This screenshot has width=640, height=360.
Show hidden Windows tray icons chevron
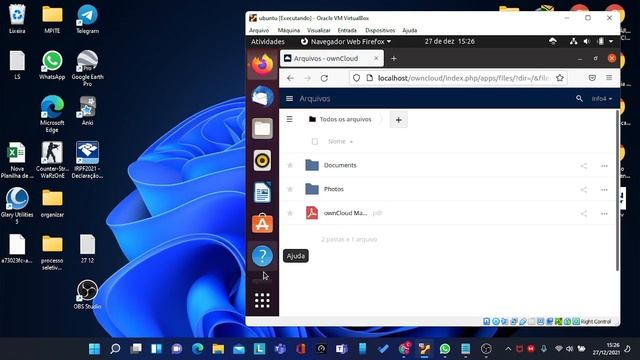[508, 349]
